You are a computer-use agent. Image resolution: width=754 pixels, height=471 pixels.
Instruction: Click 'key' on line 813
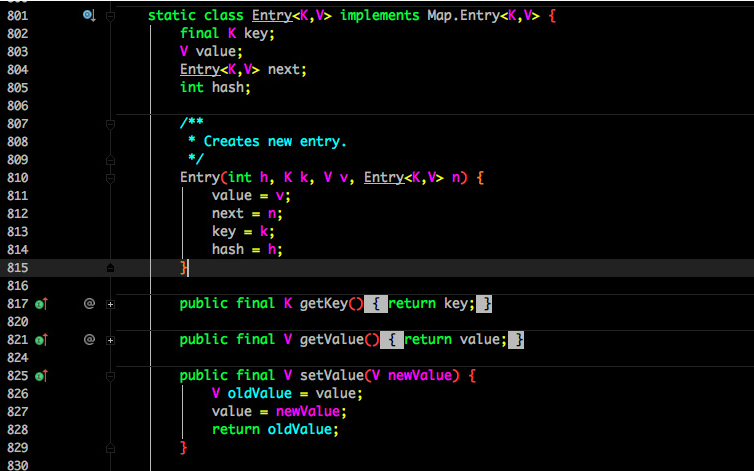click(224, 232)
